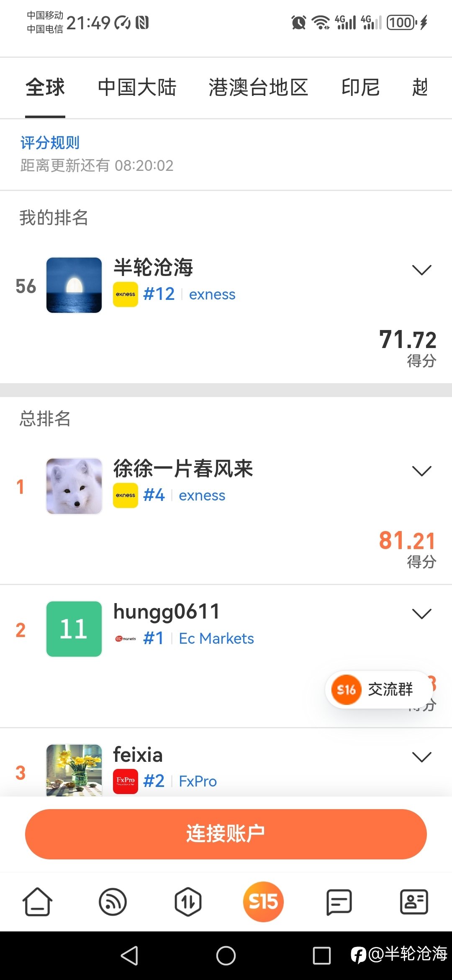The width and height of the screenshot is (452, 980).
Task: Open the S15 contest icon
Action: (263, 902)
